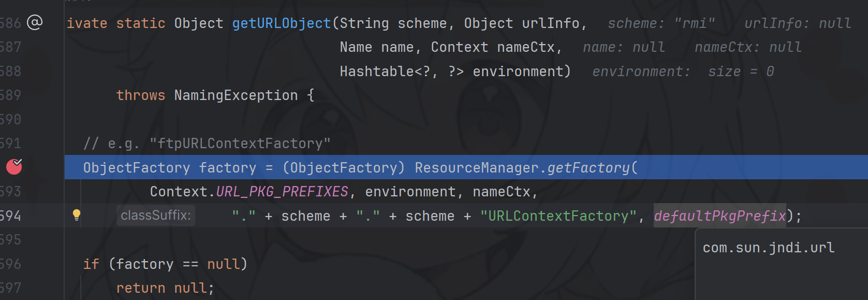Click NamingException in the throws clause
This screenshot has height=300, width=868.
pyautogui.click(x=236, y=95)
